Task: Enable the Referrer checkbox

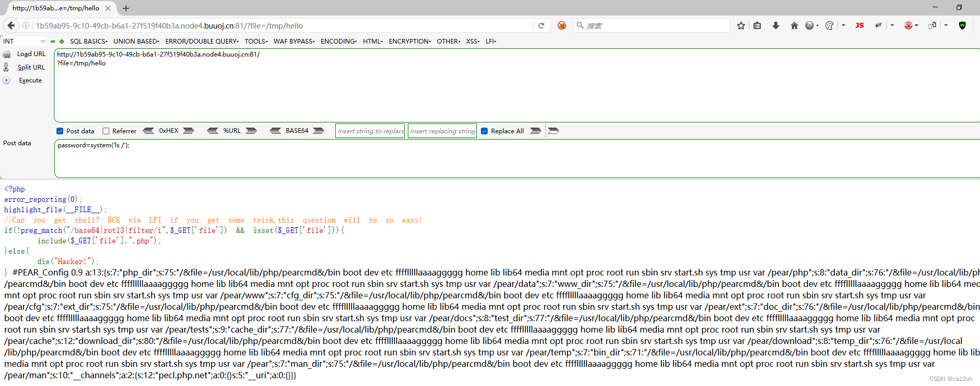Action: [x=106, y=131]
